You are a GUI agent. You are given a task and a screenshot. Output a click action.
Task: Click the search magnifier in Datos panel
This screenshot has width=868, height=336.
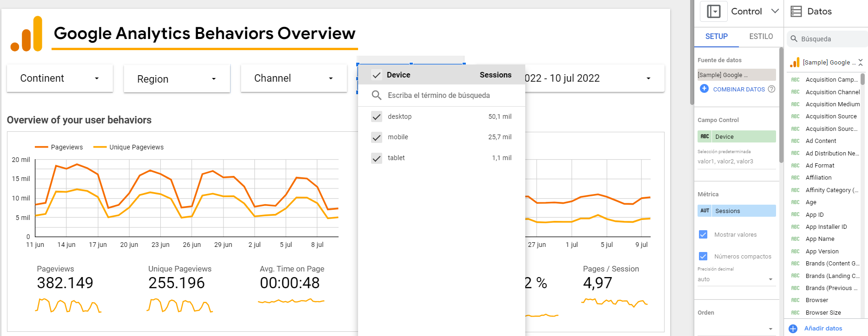tap(794, 39)
